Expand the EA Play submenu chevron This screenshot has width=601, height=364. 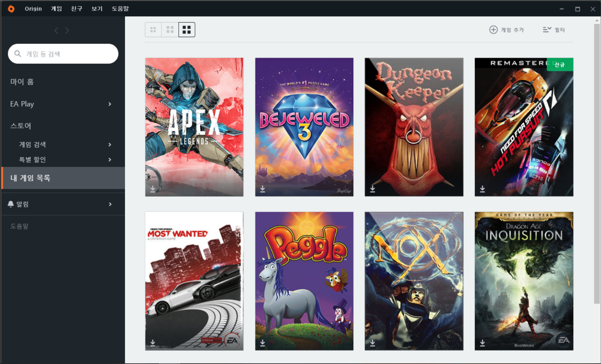point(110,104)
